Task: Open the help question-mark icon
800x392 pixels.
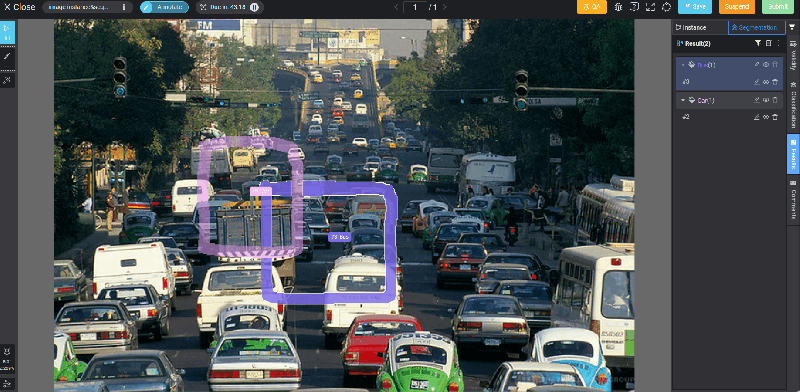Action: pos(634,7)
